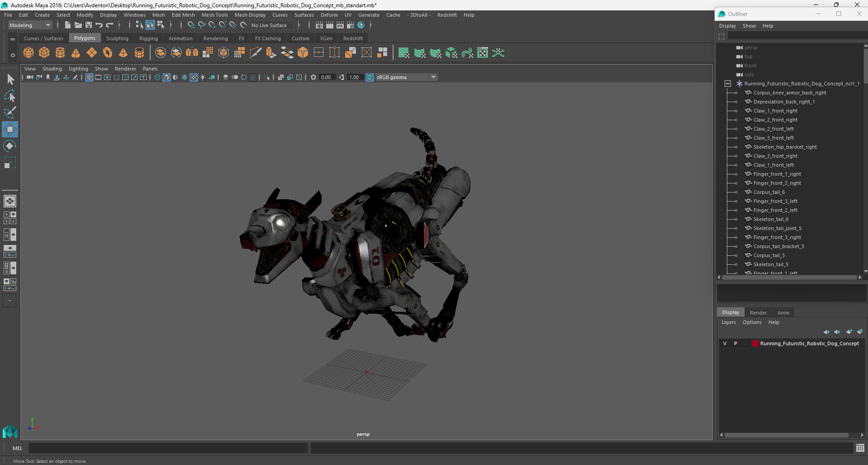The width and height of the screenshot is (868, 465).
Task: Open the Outliner Show menu
Action: pyautogui.click(x=749, y=26)
